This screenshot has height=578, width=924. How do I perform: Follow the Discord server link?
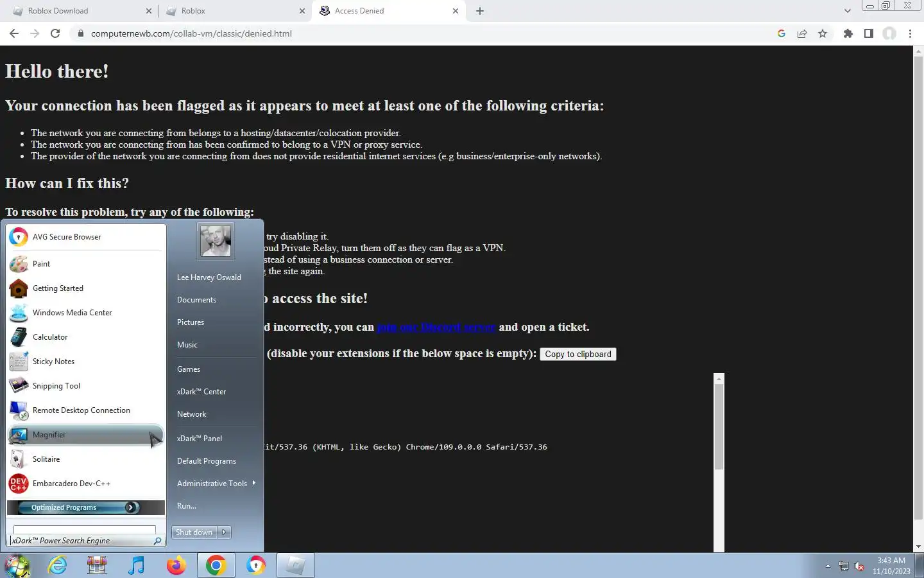point(436,327)
